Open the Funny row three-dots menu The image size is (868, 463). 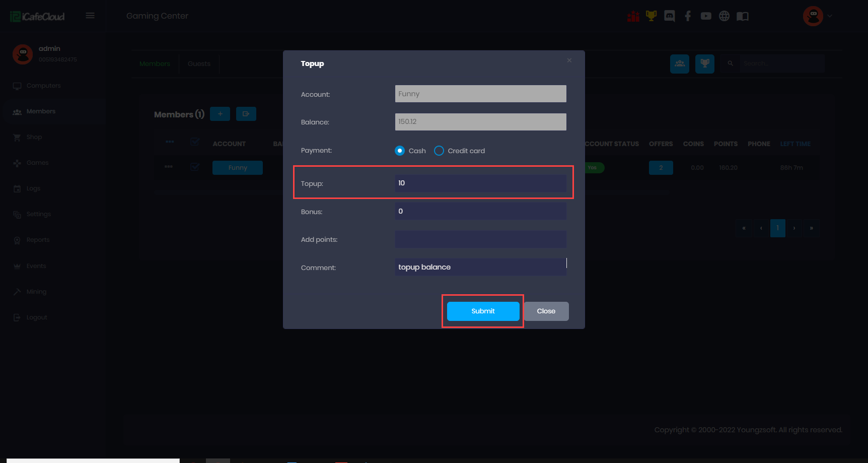pos(169,167)
